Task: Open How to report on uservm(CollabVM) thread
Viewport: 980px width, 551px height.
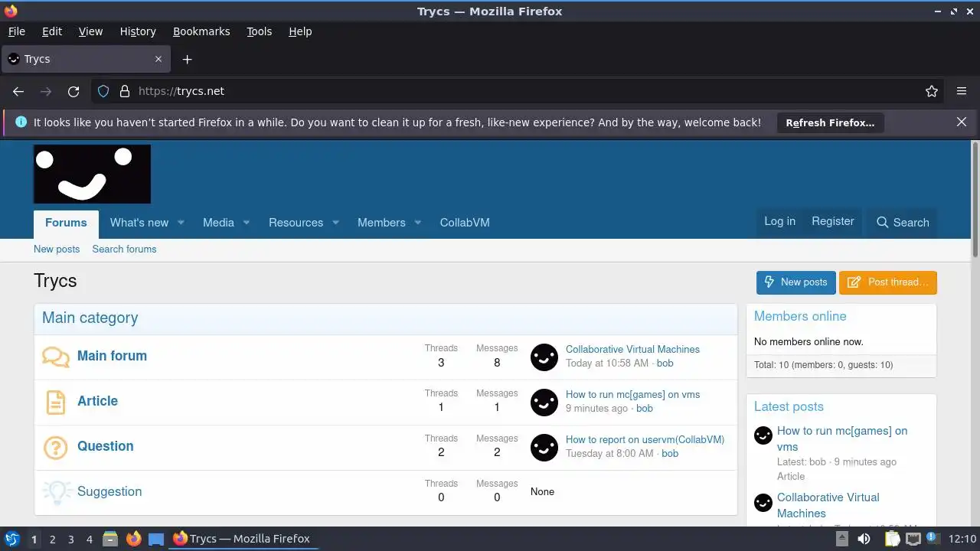Action: (x=645, y=440)
